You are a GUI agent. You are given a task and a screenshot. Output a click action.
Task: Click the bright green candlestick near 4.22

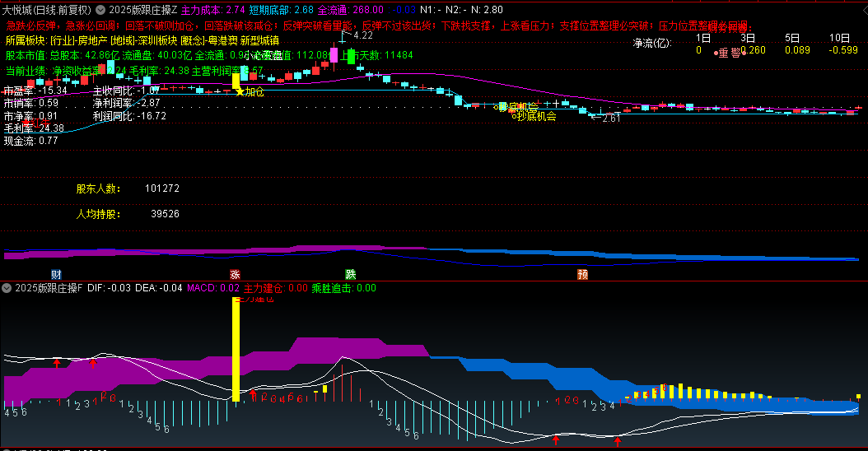351,57
